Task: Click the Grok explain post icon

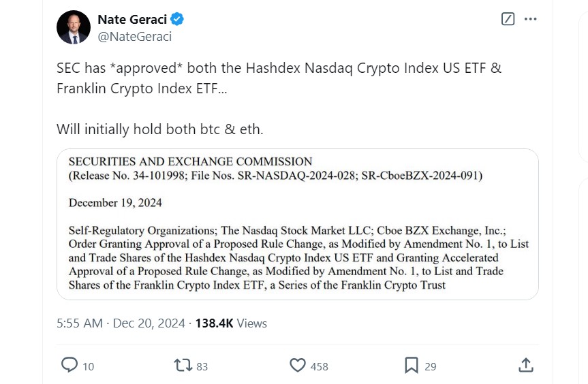Action: pyautogui.click(x=508, y=19)
